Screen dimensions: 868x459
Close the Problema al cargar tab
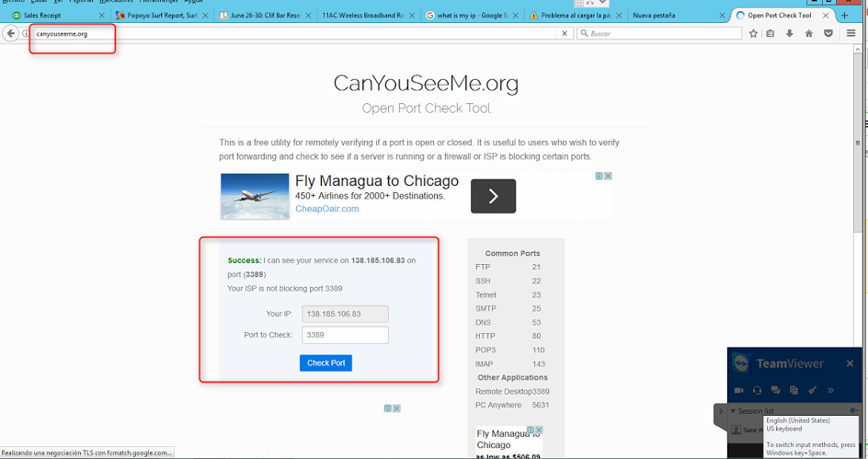click(619, 16)
